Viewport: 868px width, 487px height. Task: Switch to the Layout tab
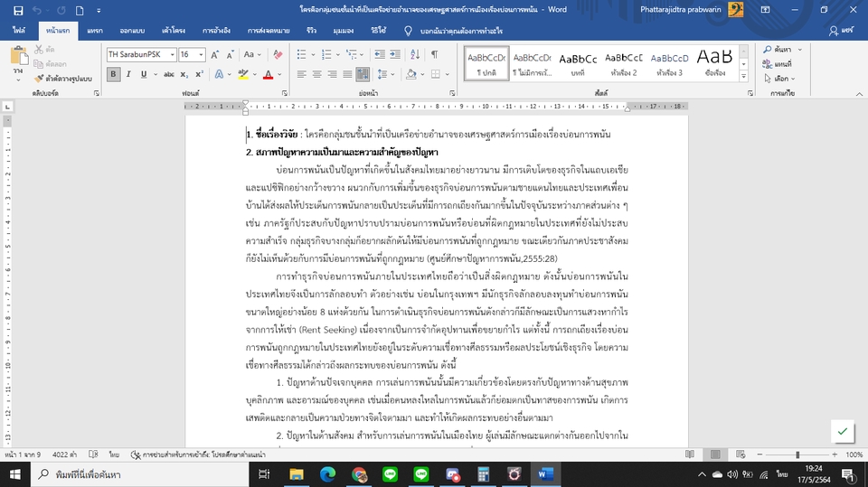point(174,31)
